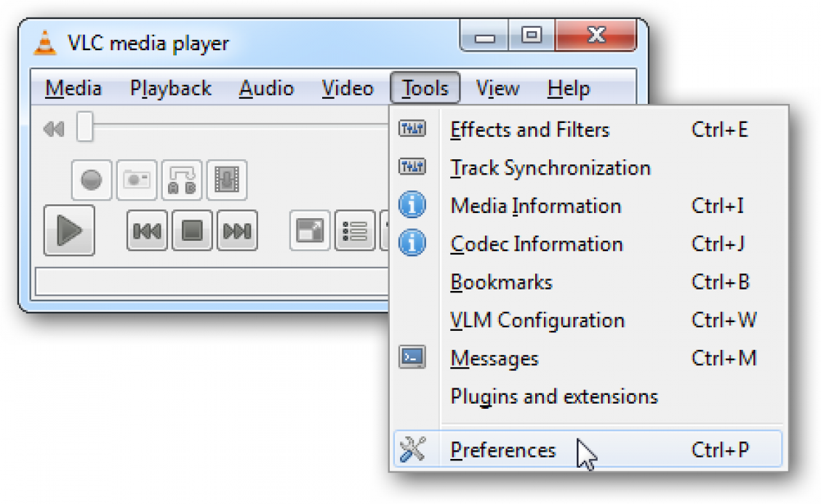Click the Ctrl+W shortcut text
This screenshot has height=504, width=821.
point(724,320)
